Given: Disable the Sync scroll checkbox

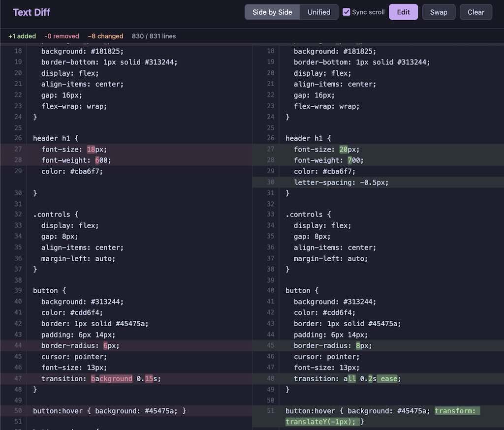Looking at the screenshot, I should point(346,12).
